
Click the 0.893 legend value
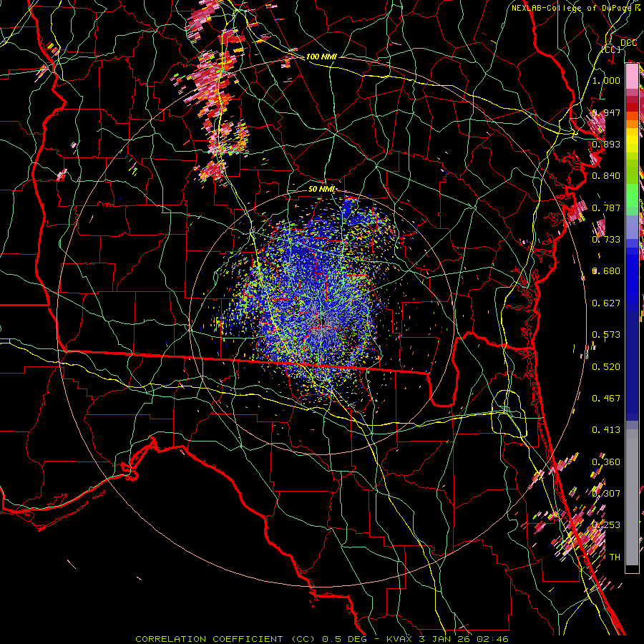(x=606, y=144)
